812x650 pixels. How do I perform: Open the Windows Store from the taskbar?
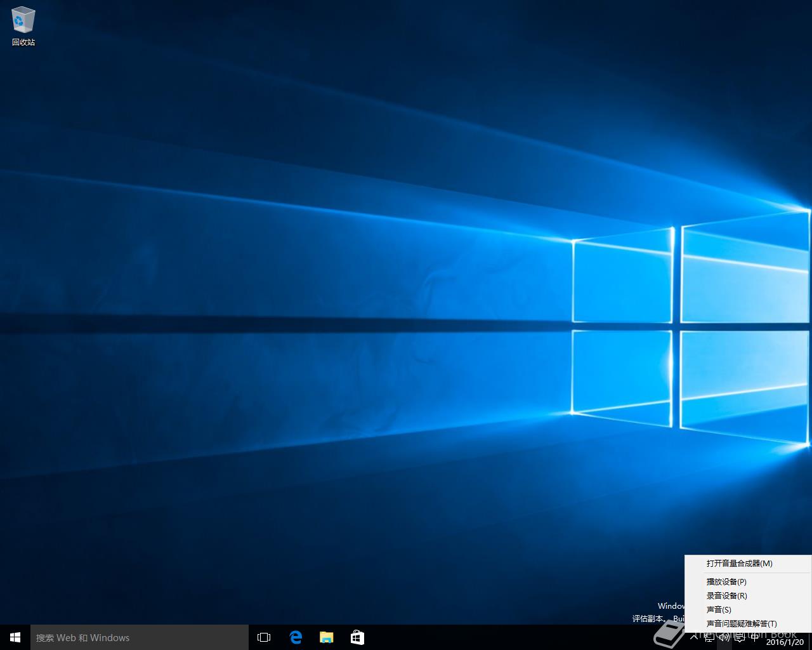(x=357, y=637)
